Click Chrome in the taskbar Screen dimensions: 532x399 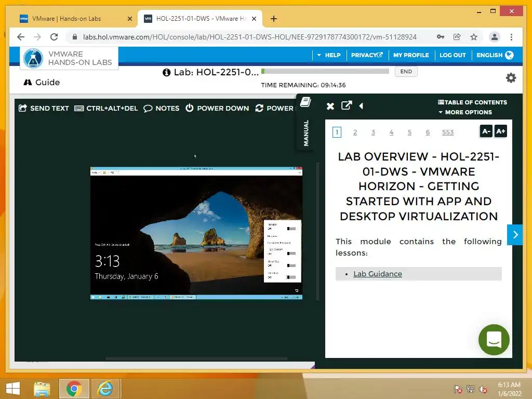click(x=74, y=389)
